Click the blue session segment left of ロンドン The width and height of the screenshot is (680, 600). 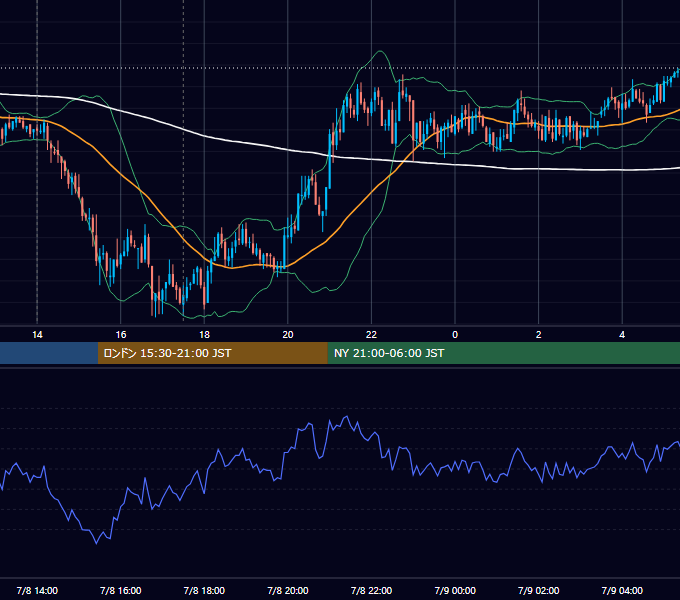coord(49,353)
